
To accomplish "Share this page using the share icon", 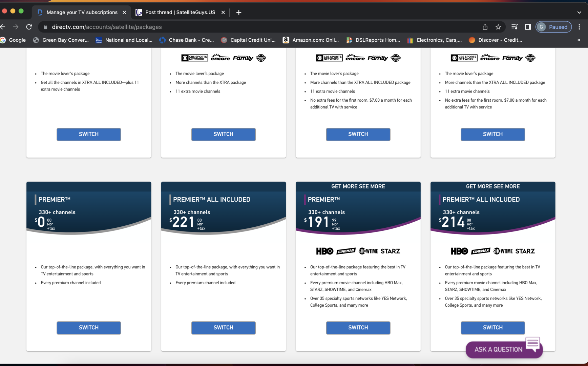I will point(485,27).
